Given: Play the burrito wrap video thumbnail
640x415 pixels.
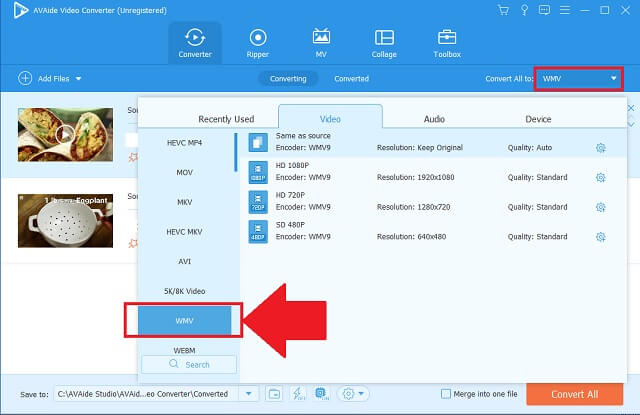Looking at the screenshot, I should pos(65,134).
